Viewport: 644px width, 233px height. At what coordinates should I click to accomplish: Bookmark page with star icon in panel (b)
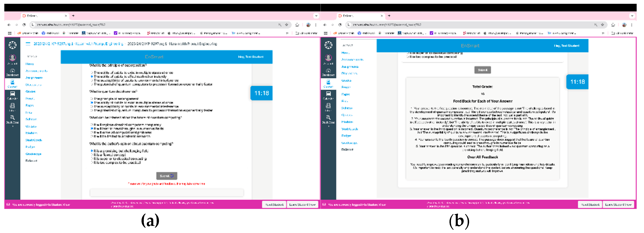pyautogui.click(x=603, y=25)
